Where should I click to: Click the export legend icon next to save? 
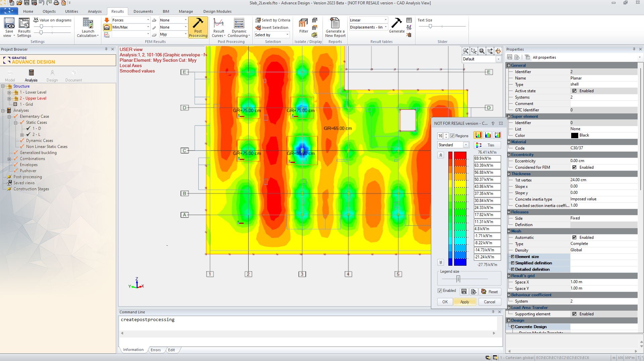click(474, 292)
